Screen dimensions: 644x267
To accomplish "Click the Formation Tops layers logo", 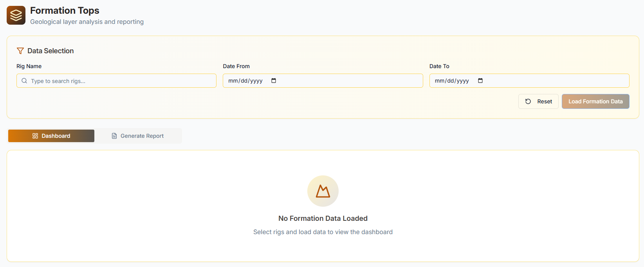I will (x=16, y=15).
